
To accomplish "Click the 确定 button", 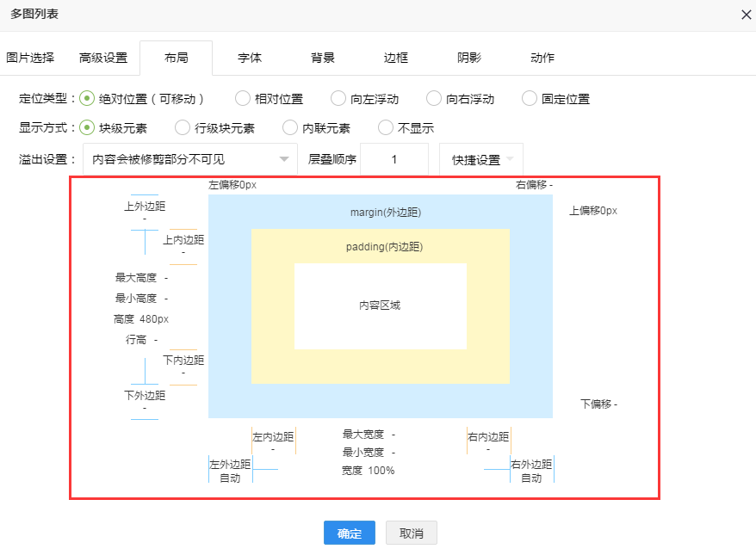I will [x=350, y=533].
